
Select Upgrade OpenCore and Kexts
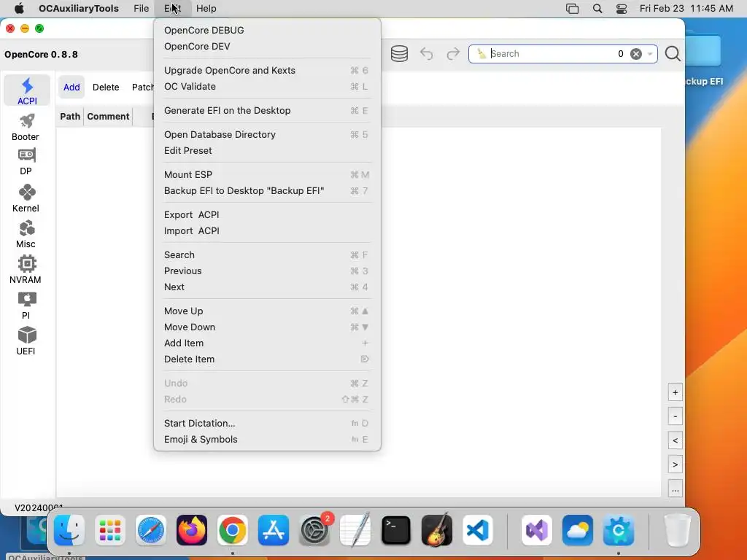(x=267, y=71)
